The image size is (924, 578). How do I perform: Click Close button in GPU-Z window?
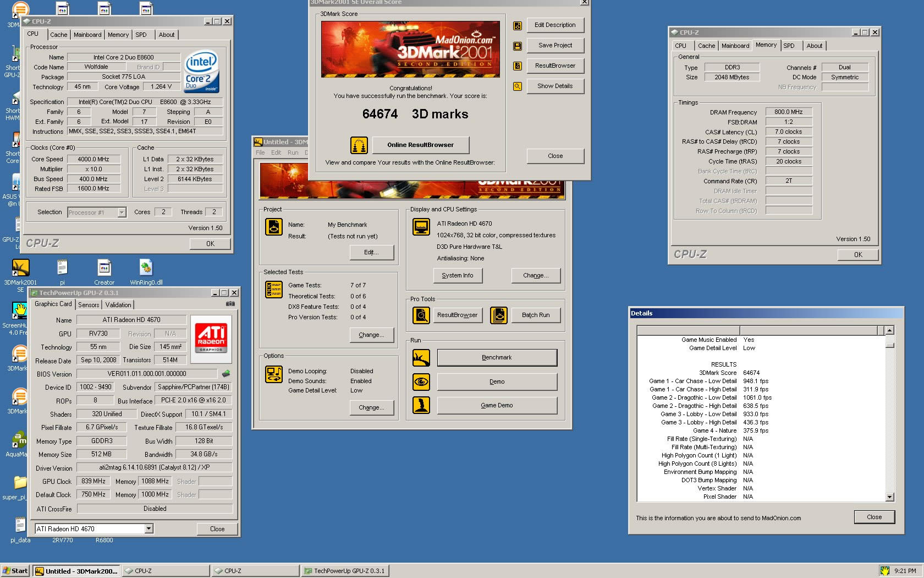217,529
